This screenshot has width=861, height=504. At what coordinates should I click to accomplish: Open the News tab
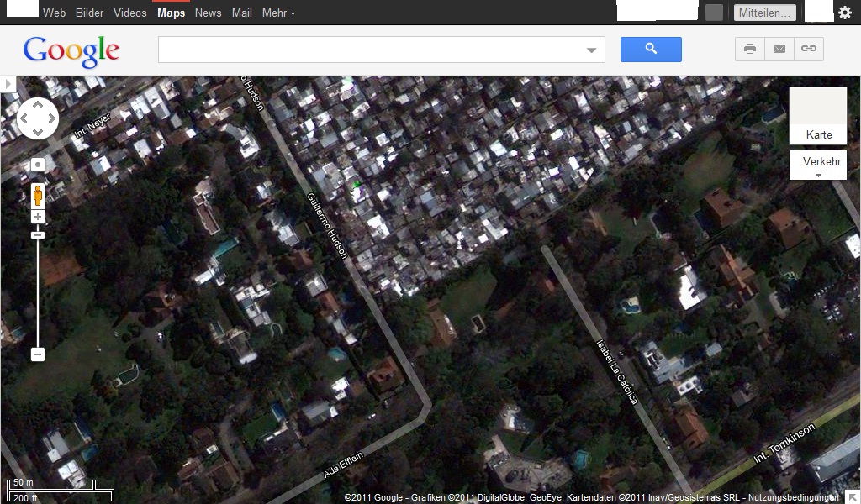(208, 13)
